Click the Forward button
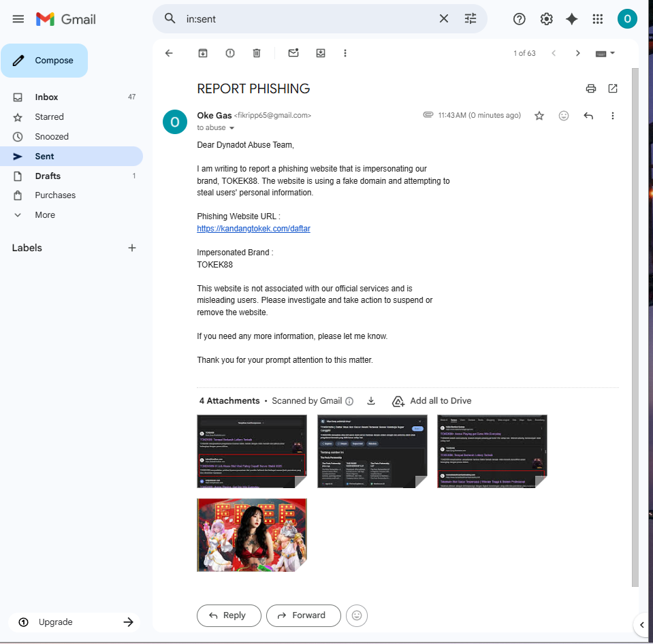Image resolution: width=653 pixels, height=644 pixels. tap(304, 615)
